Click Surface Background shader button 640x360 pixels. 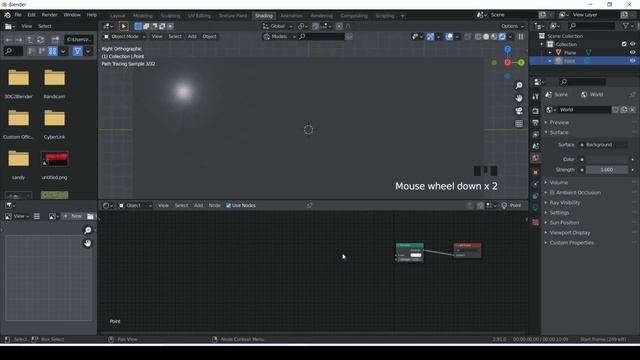tap(603, 145)
